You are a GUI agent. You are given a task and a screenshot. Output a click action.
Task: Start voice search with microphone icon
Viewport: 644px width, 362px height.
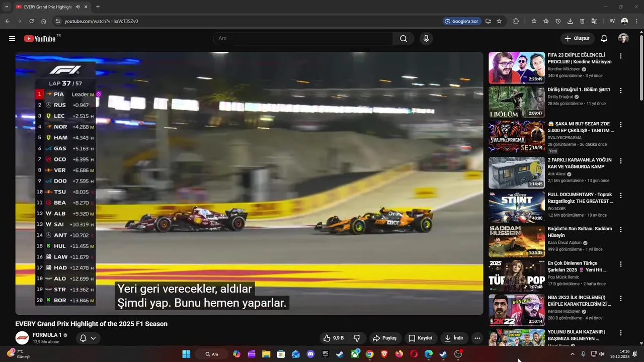point(426,39)
